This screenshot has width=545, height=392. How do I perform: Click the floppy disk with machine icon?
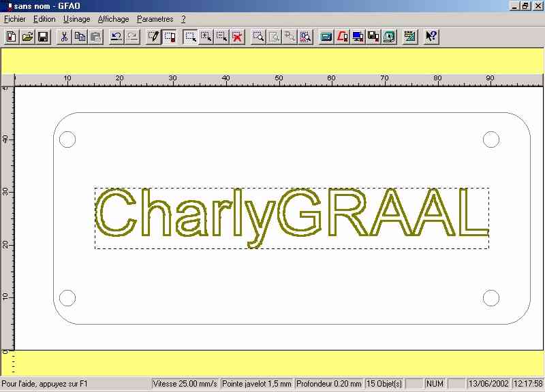[373, 37]
